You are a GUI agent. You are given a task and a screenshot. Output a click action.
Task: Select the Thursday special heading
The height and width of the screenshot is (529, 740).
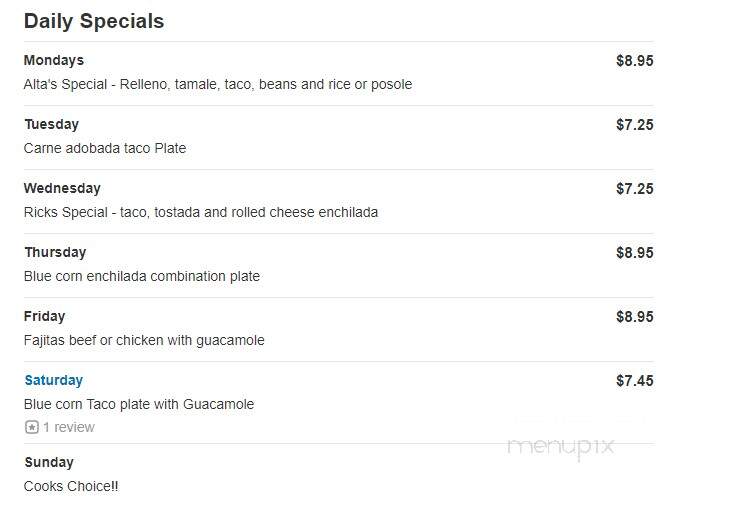56,252
